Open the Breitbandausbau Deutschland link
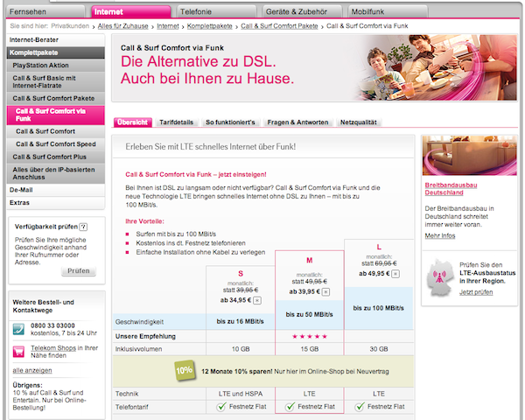The width and height of the screenshot is (525, 420). point(451,189)
